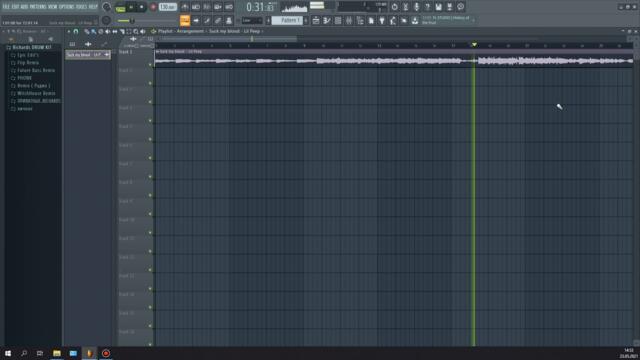Open the HELP menu
This screenshot has height=360, width=640.
click(93, 7)
